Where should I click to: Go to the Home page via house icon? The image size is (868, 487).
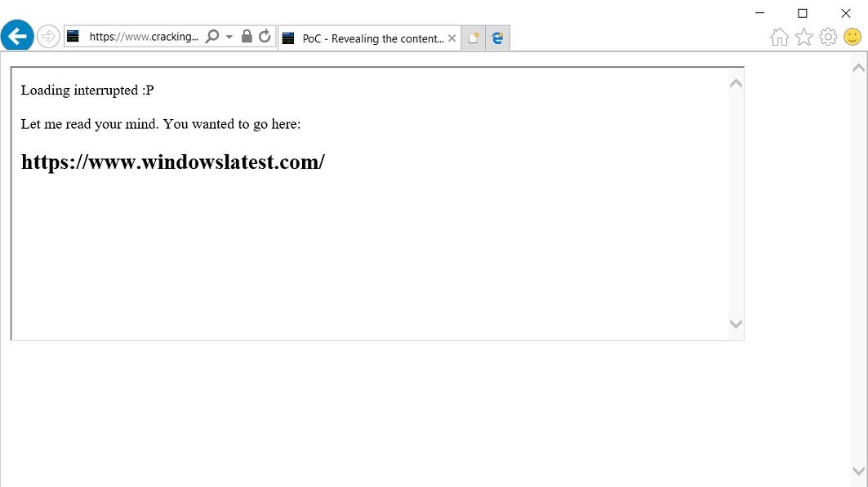tap(780, 37)
